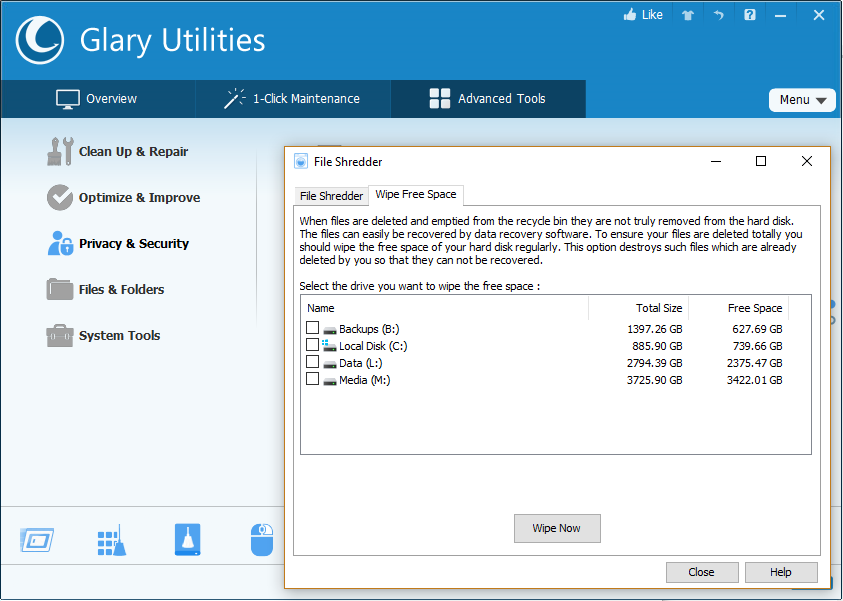
Task: Click the Wipe Now button
Action: tap(557, 528)
